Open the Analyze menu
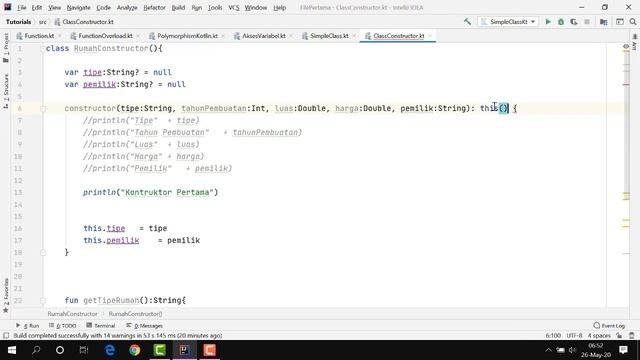640x360 pixels. click(127, 7)
